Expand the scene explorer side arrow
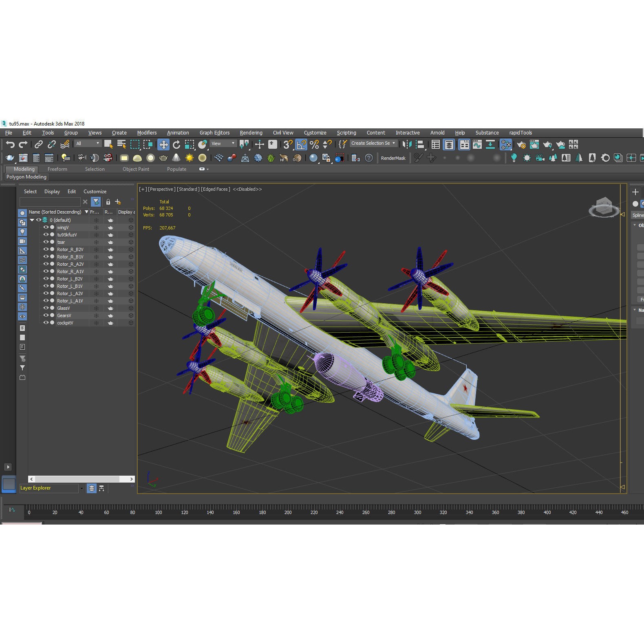644x644 pixels. (x=8, y=467)
